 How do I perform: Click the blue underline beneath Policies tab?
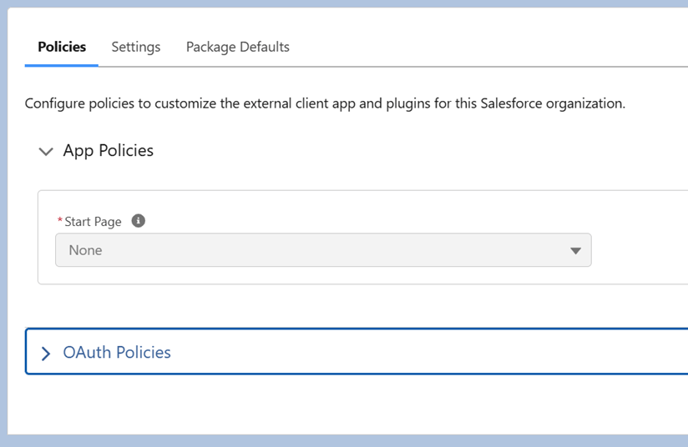pyautogui.click(x=62, y=65)
